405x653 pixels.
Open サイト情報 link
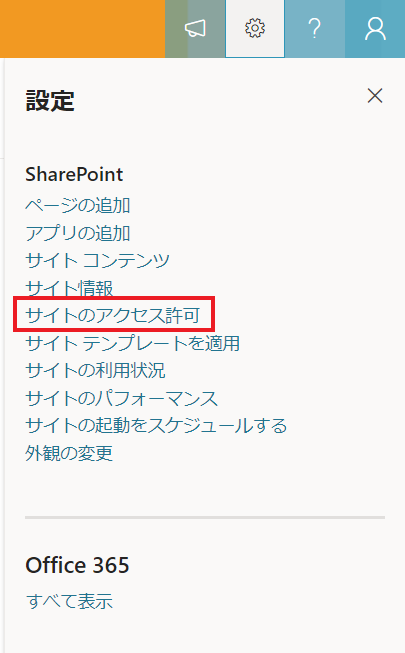pyautogui.click(x=69, y=288)
